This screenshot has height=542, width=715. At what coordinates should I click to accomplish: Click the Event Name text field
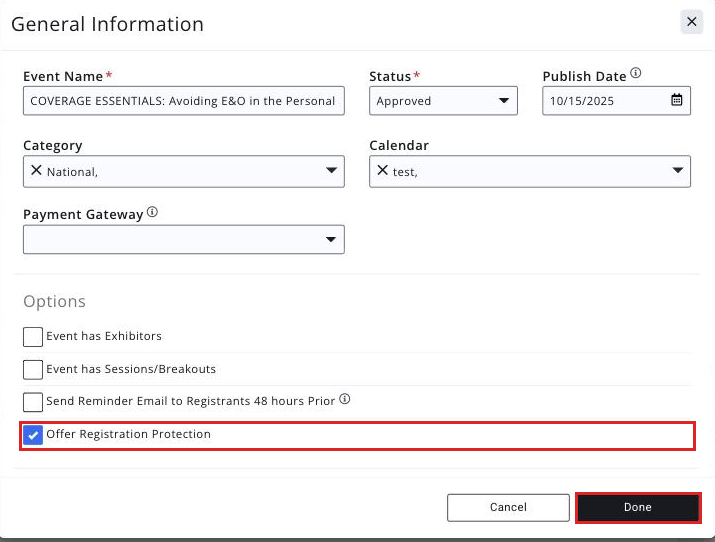[x=184, y=100]
